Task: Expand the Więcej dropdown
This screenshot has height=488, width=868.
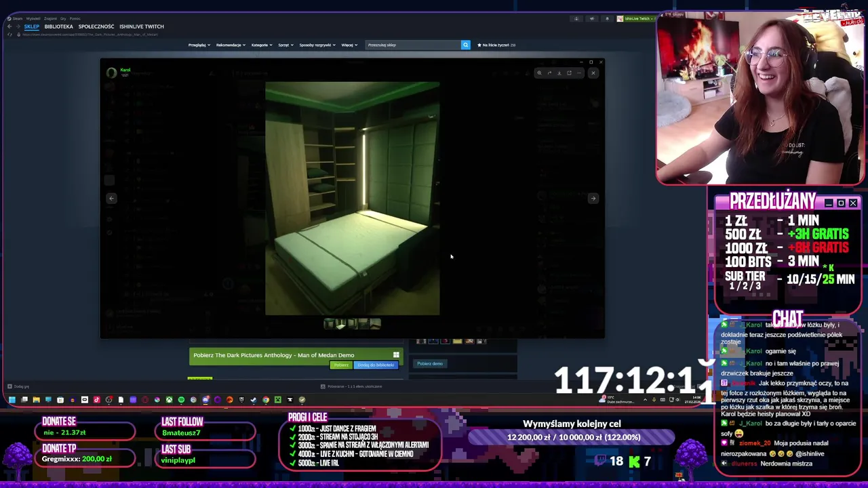Action: coord(349,45)
